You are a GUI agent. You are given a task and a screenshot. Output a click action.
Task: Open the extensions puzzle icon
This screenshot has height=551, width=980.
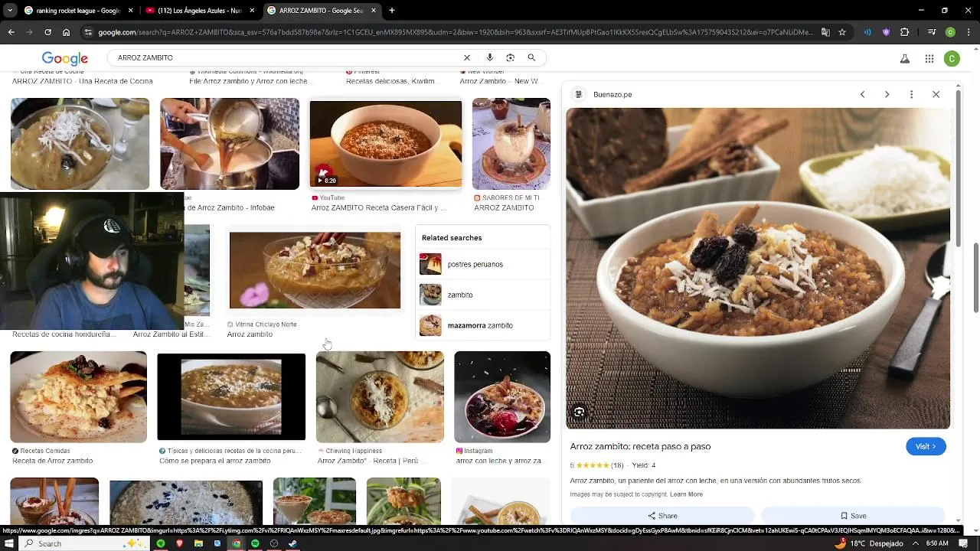tap(904, 32)
